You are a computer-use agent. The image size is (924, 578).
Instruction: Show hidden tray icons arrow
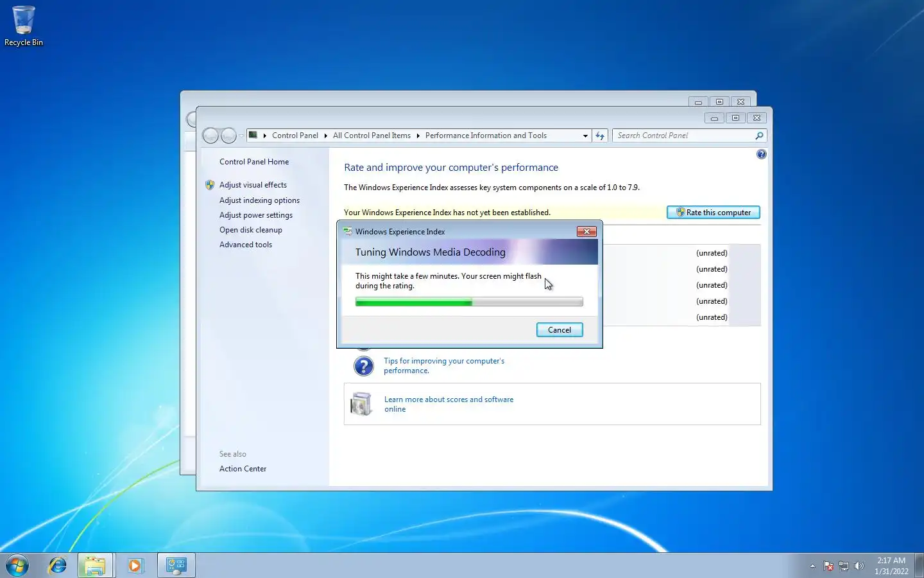812,566
